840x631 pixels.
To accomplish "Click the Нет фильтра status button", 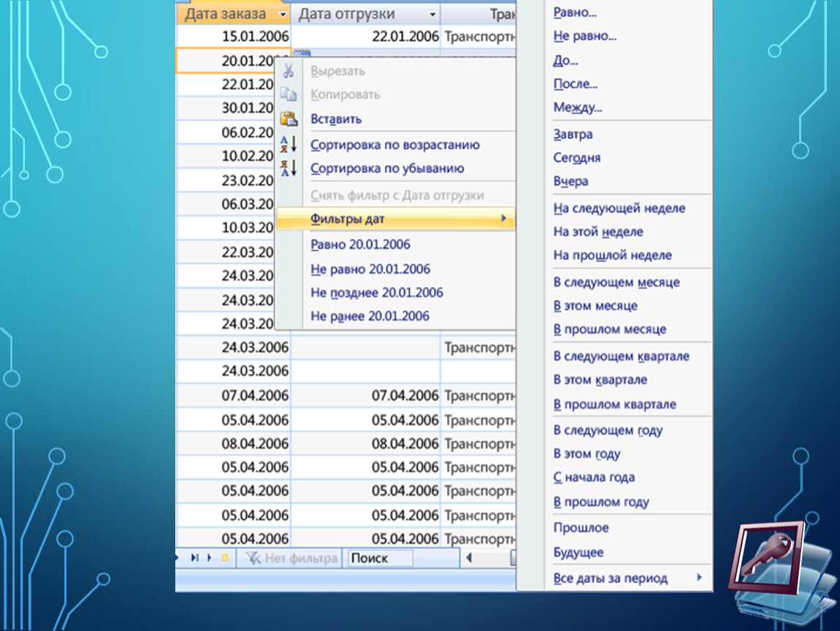I will click(x=291, y=558).
